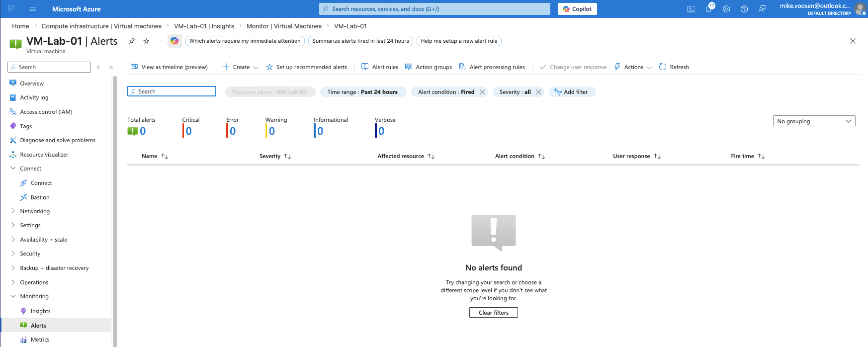This screenshot has height=347, width=868.
Task: Focus the left menu Search box
Action: pos(49,67)
